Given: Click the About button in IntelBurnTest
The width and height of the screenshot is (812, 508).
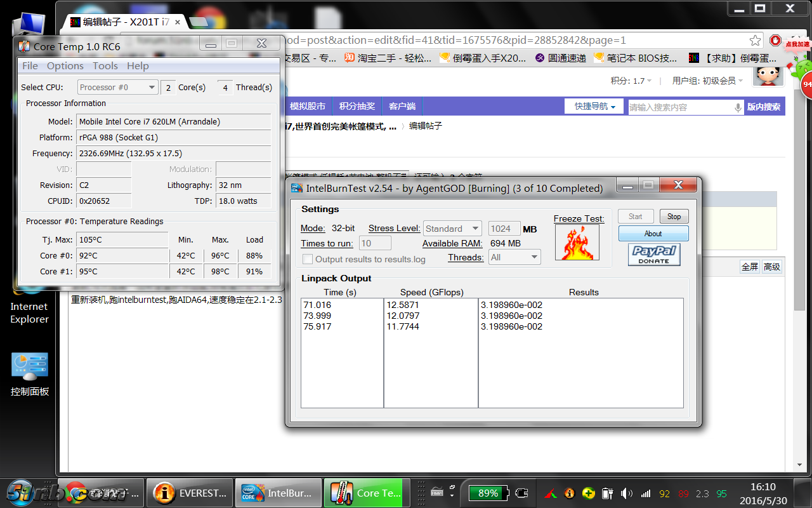Looking at the screenshot, I should click(x=653, y=234).
